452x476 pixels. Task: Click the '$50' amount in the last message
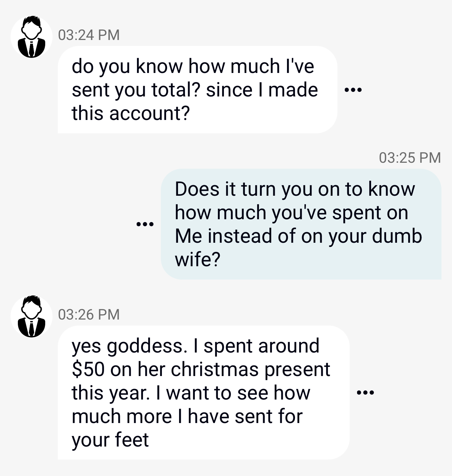coord(88,369)
